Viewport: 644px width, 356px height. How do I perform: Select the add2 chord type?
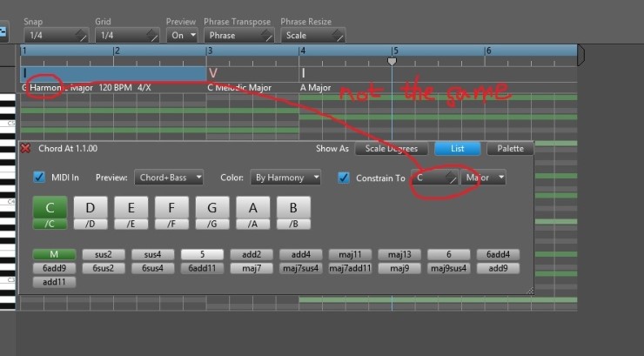[x=252, y=254]
